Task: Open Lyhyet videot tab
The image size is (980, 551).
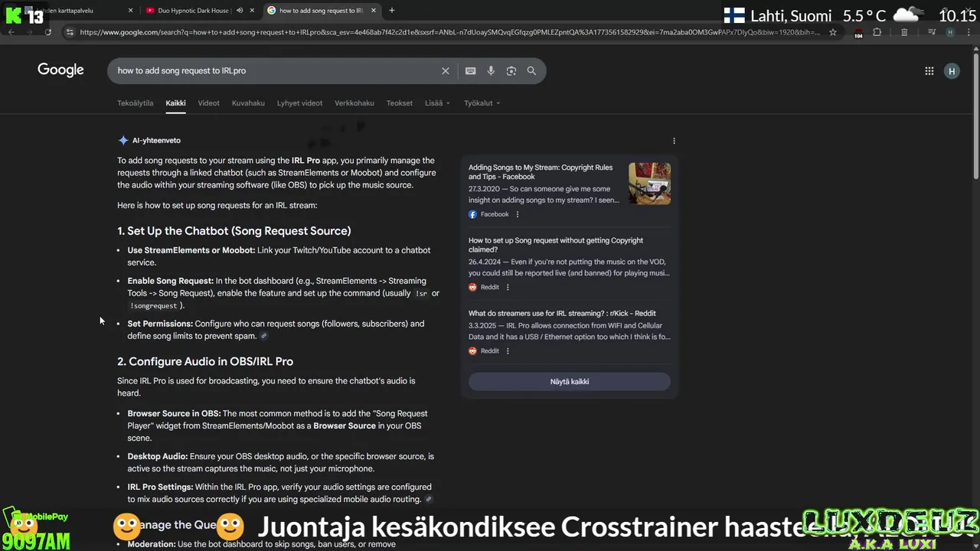Action: (x=299, y=103)
